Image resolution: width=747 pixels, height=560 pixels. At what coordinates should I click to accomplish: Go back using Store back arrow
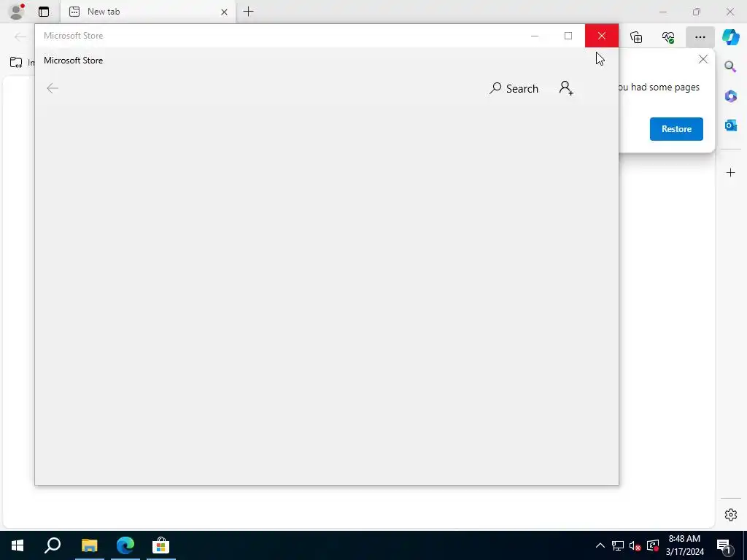53,88
